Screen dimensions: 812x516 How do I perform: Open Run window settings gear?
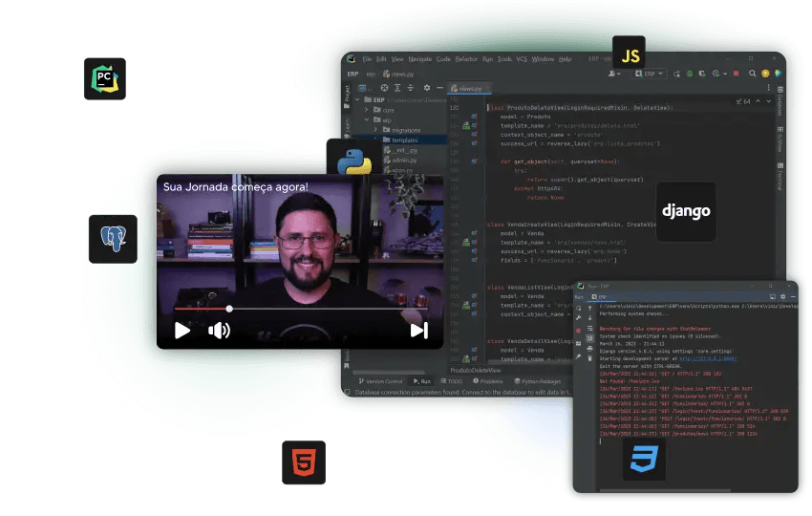pyautogui.click(x=782, y=297)
